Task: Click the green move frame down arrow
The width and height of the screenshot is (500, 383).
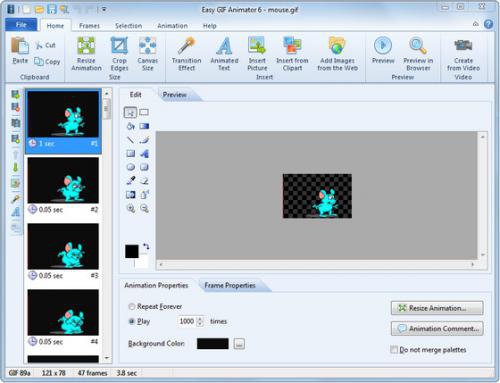Action: pyautogui.click(x=15, y=167)
